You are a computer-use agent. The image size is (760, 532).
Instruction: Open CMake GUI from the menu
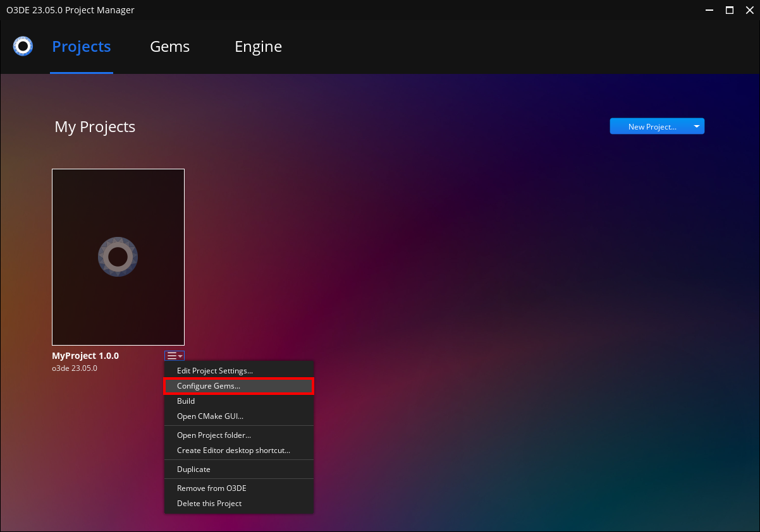[x=209, y=416]
